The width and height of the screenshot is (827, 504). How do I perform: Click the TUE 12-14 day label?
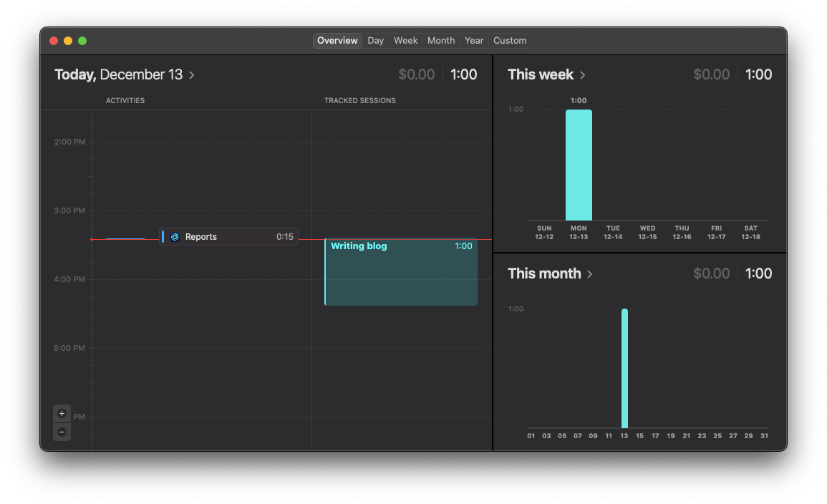pos(613,233)
